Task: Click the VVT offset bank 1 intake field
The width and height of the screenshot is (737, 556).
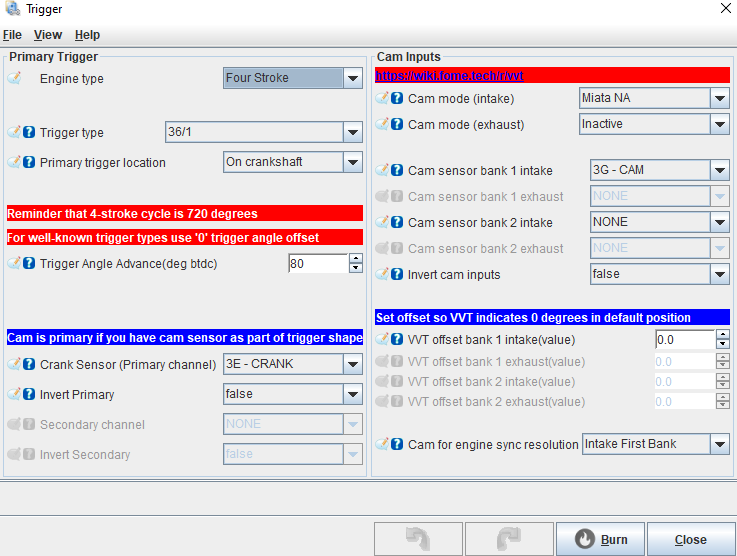Action: click(684, 340)
